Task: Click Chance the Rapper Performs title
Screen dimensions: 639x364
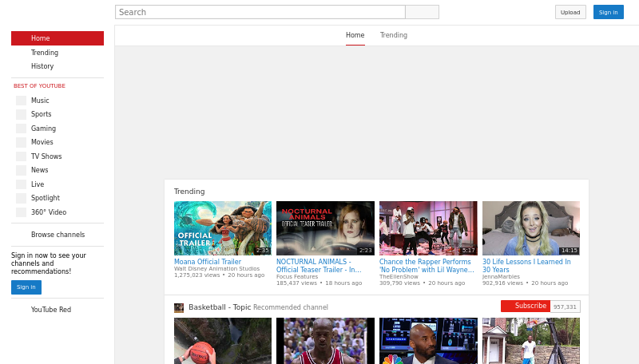Action: click(427, 266)
